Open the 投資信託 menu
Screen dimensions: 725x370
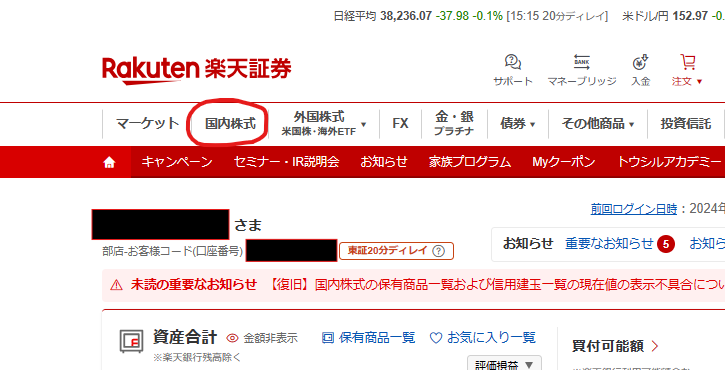[x=686, y=123]
